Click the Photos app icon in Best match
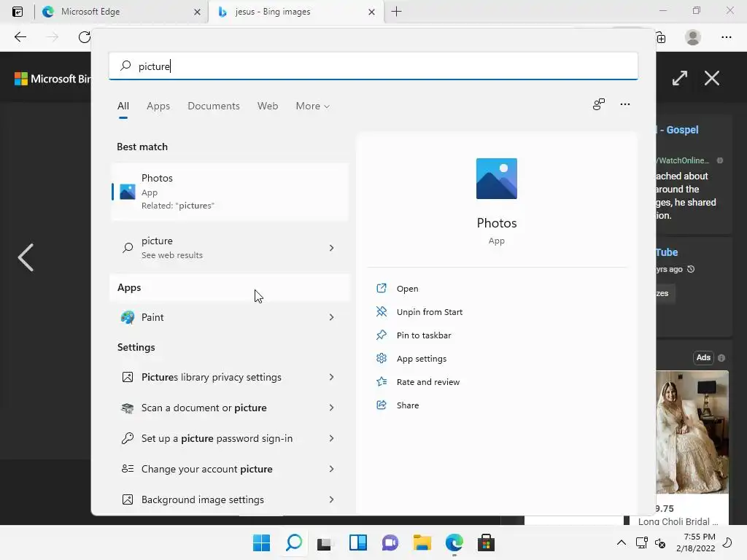This screenshot has width=747, height=560. 127,192
